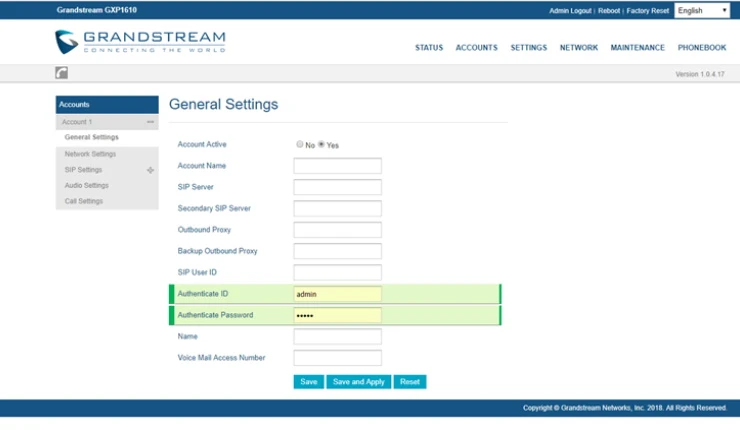Viewport: 740px width, 430px height.
Task: Click the Factory Reset link
Action: [x=648, y=10]
